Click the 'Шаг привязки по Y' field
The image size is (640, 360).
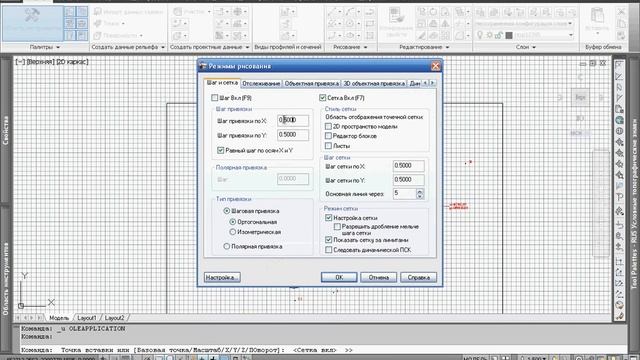(293, 135)
